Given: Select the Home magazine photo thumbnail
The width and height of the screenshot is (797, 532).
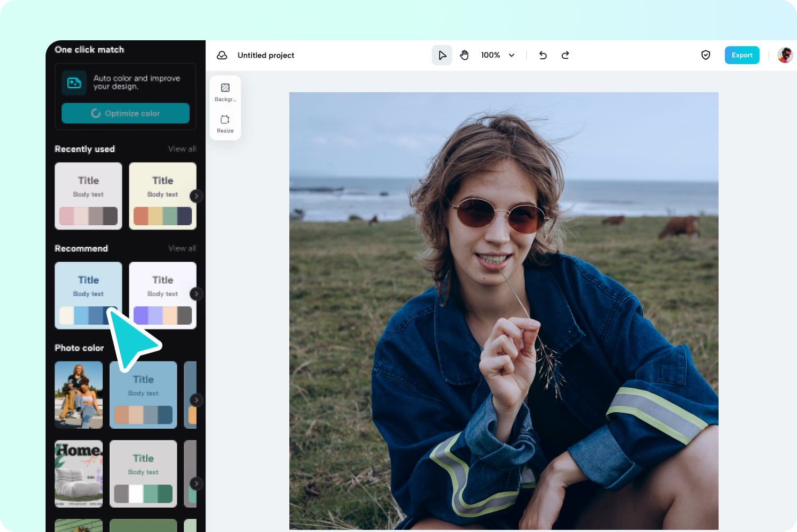Looking at the screenshot, I should 78,473.
